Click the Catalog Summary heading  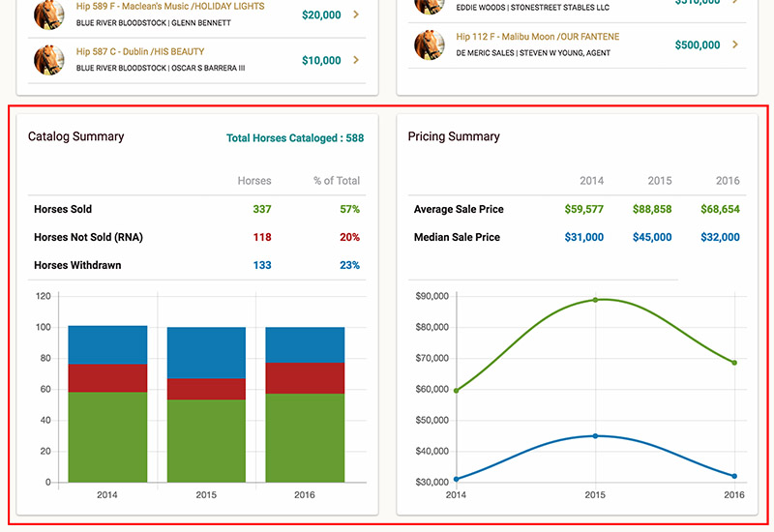click(76, 136)
